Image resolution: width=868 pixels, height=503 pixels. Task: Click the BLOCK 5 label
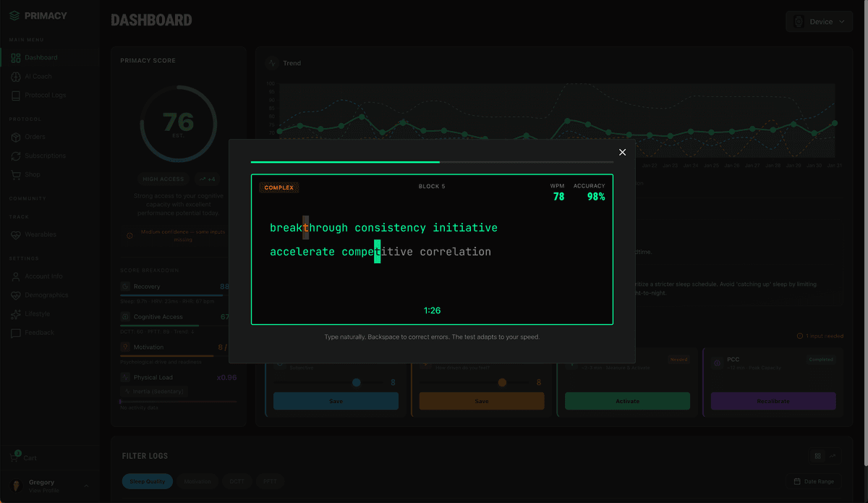(432, 187)
